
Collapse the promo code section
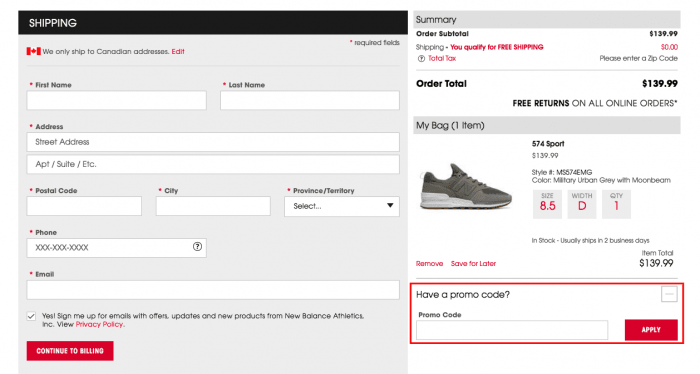click(x=669, y=294)
